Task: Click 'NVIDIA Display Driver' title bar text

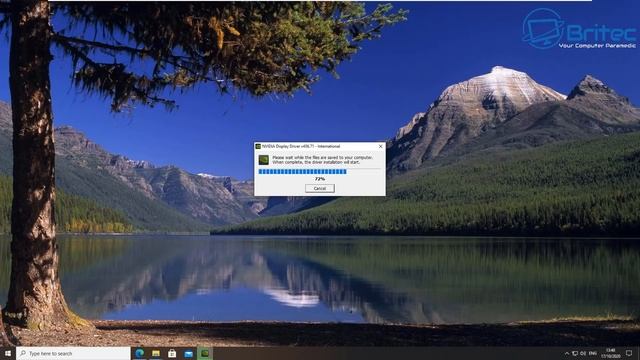Action: pyautogui.click(x=301, y=146)
